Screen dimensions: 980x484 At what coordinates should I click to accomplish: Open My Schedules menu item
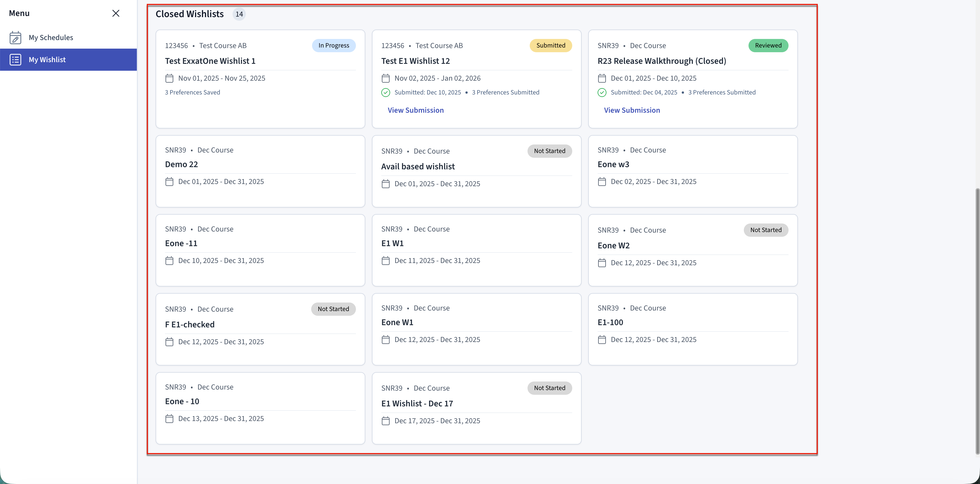click(x=51, y=38)
